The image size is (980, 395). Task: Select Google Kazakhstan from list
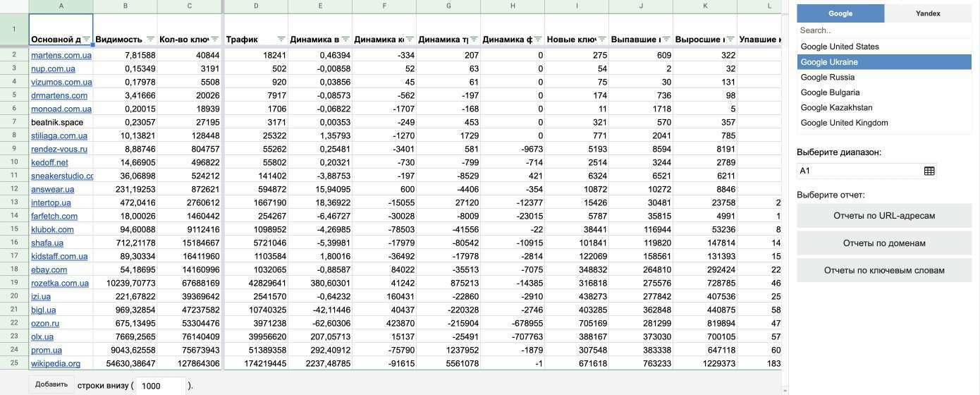tap(884, 108)
